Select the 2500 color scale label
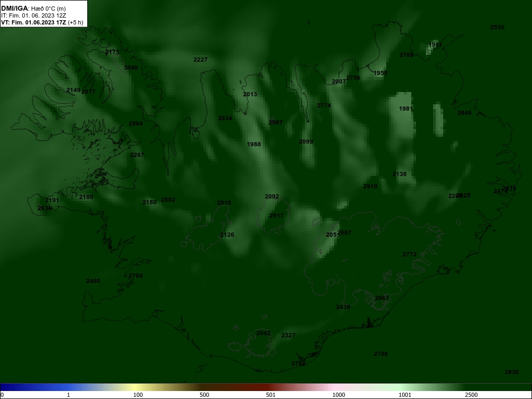Image resolution: width=532 pixels, height=399 pixels. [471, 395]
